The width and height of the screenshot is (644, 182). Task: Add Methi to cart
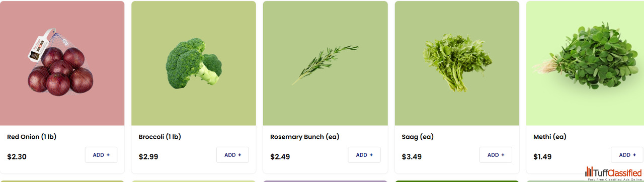627,155
